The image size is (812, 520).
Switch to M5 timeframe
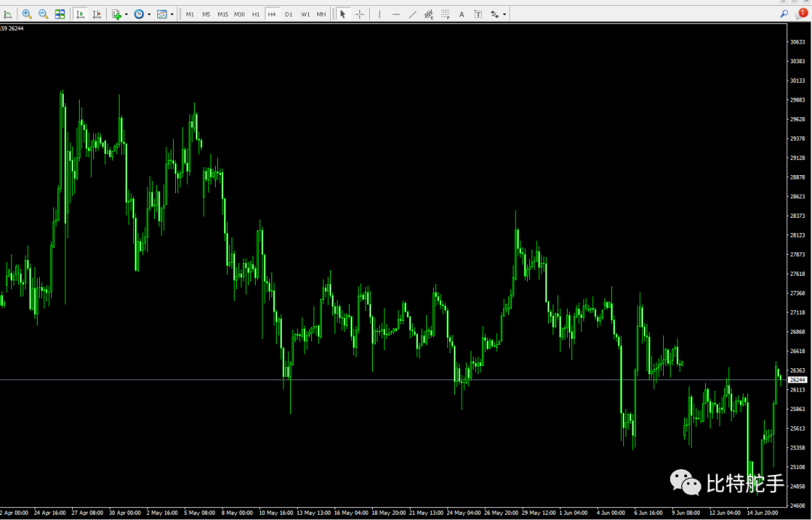pyautogui.click(x=206, y=14)
